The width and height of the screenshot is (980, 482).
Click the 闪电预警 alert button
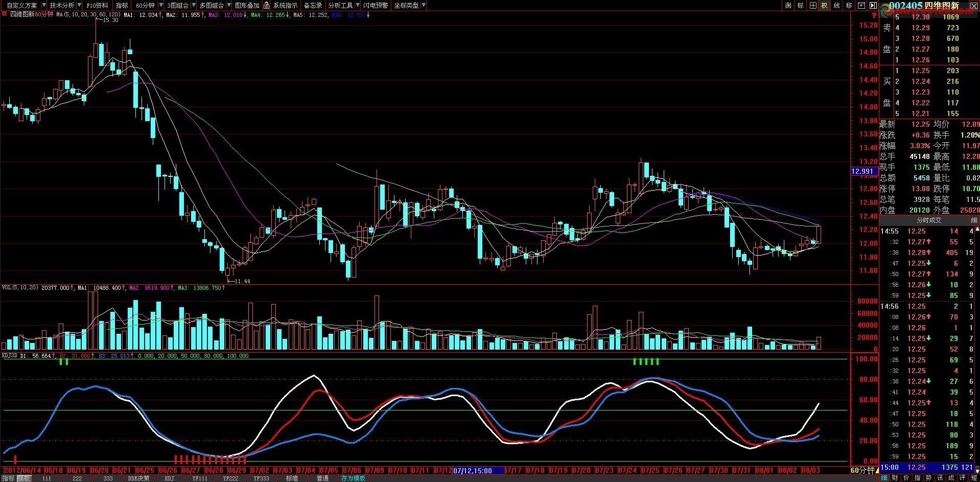click(x=376, y=5)
